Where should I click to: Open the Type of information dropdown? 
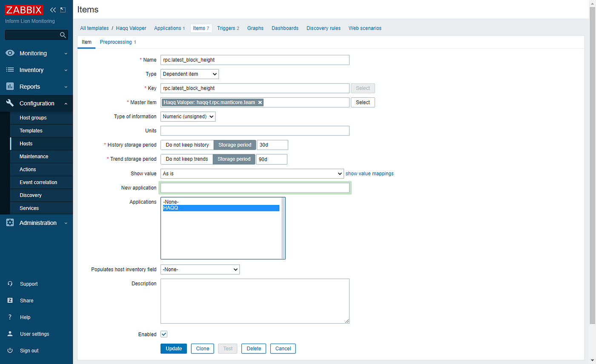pos(188,117)
